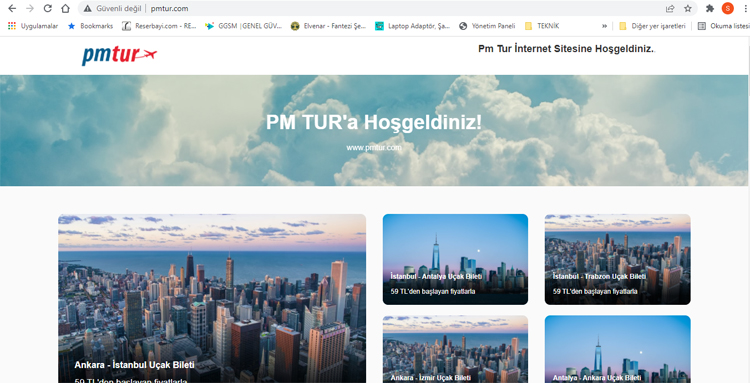Open the İstanbul - Trabzon Uçak Bileti card
Image resolution: width=750 pixels, height=383 pixels.
coord(618,259)
